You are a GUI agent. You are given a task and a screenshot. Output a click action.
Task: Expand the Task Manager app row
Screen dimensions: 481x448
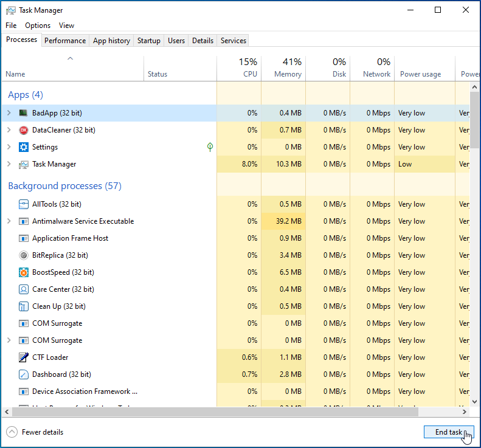pyautogui.click(x=9, y=164)
